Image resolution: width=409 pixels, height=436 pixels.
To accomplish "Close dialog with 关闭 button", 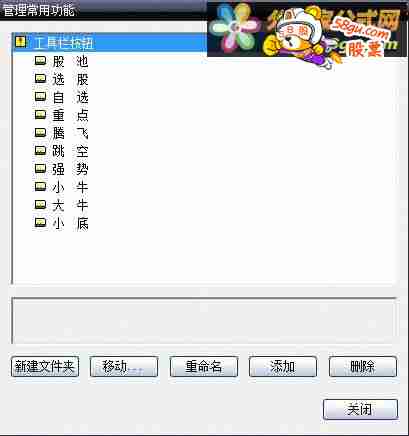I will point(360,409).
